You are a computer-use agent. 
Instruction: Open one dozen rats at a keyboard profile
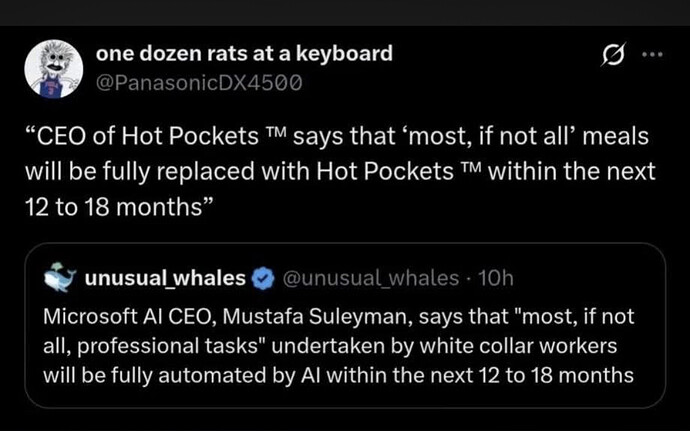(244, 53)
